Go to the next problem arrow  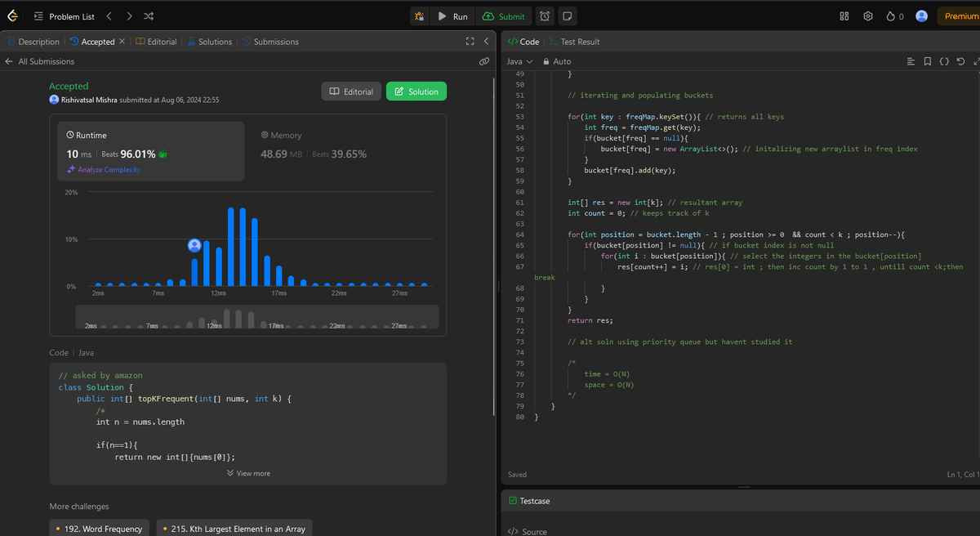(129, 16)
